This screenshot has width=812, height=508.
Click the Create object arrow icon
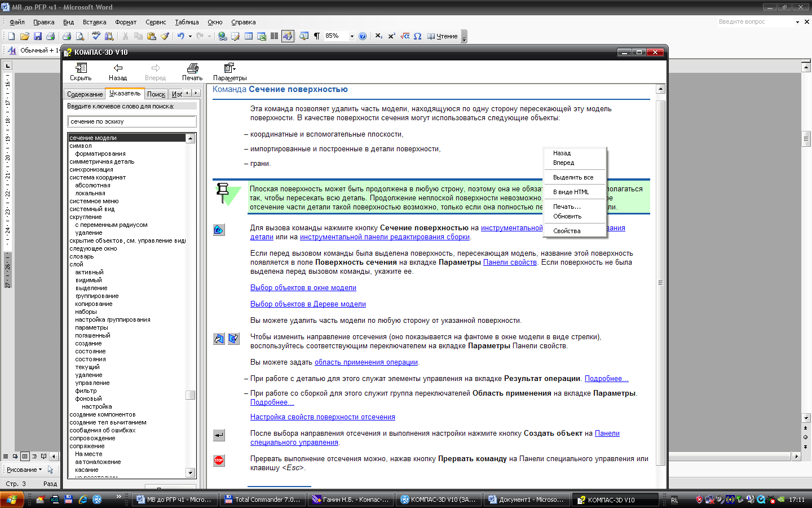pyautogui.click(x=219, y=435)
